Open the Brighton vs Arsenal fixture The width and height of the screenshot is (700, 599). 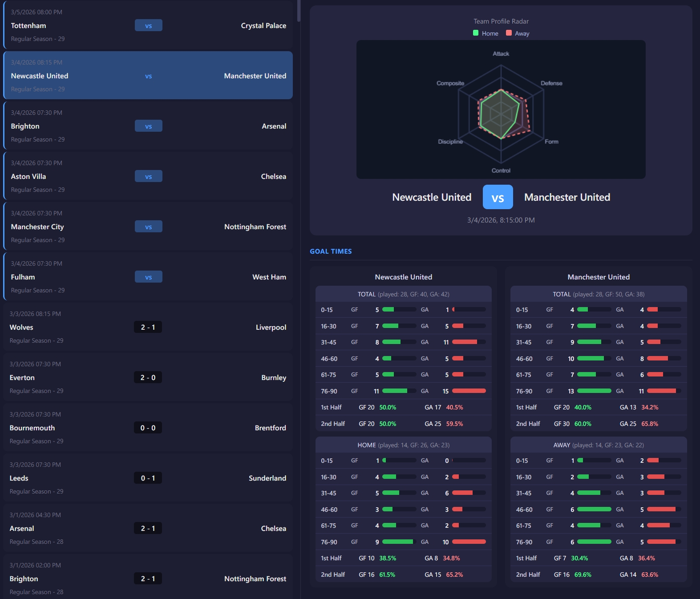[x=148, y=125]
